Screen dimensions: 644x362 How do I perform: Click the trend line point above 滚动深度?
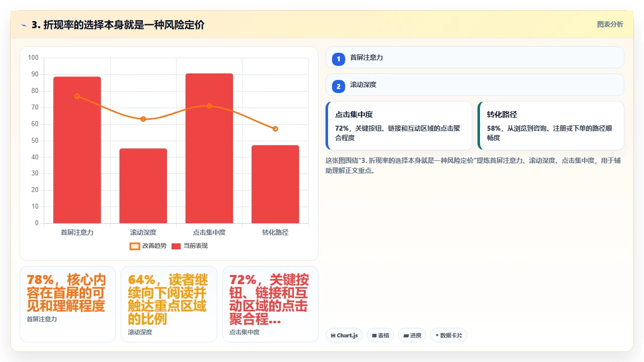(x=143, y=119)
